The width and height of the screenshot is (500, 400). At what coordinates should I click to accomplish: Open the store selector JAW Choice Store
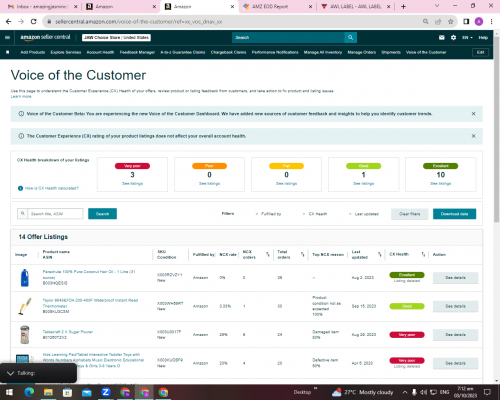[x=116, y=37]
